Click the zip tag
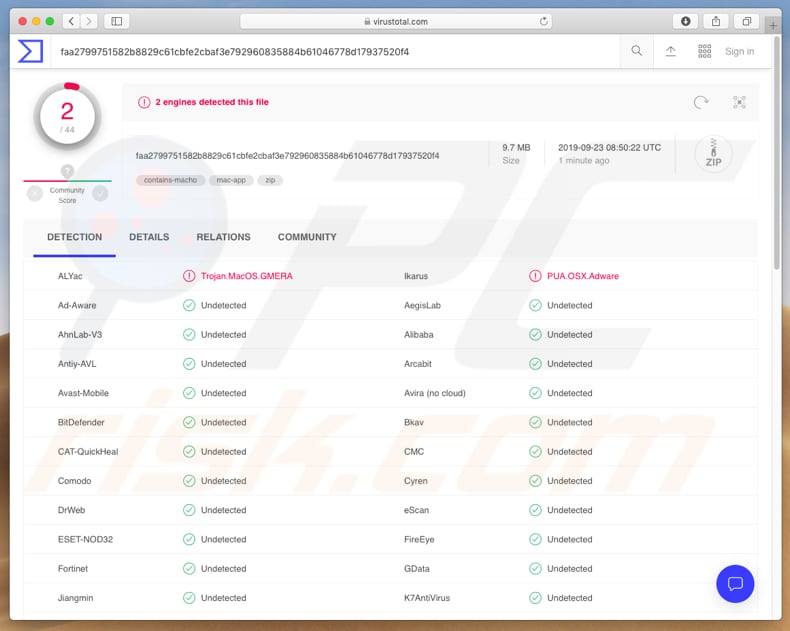The image size is (790, 631). [270, 180]
